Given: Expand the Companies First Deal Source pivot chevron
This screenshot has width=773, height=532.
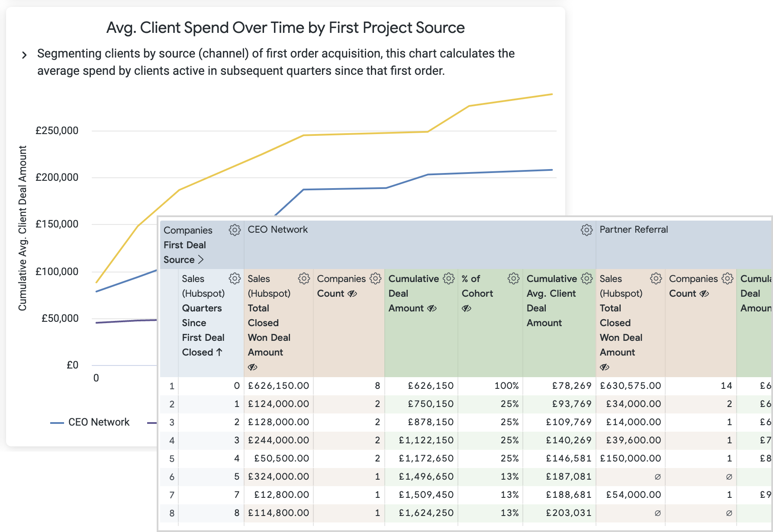Looking at the screenshot, I should 200,260.
